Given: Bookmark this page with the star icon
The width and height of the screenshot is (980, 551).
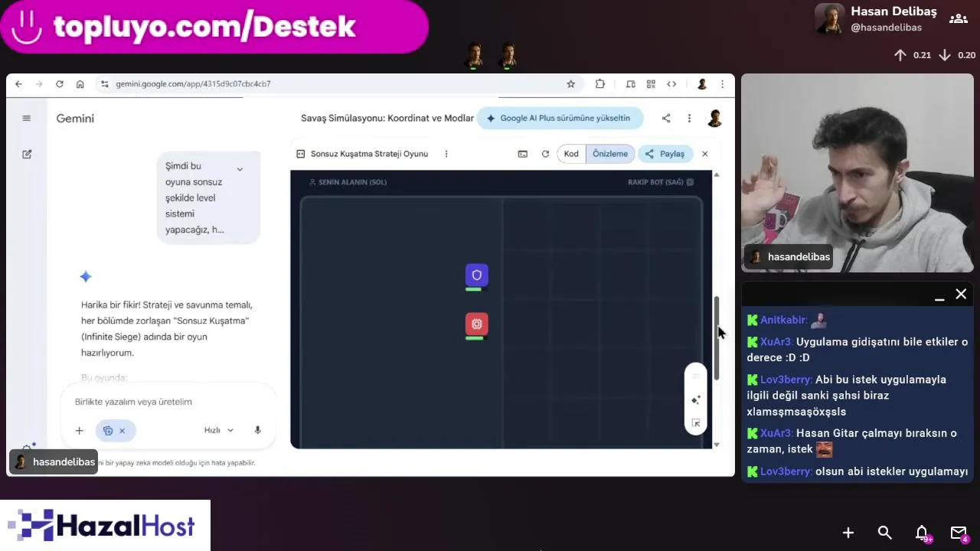Looking at the screenshot, I should (x=570, y=84).
